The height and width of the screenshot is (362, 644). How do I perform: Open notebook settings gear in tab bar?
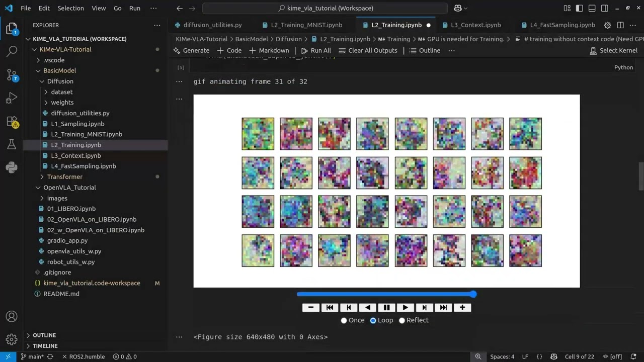pyautogui.click(x=607, y=25)
